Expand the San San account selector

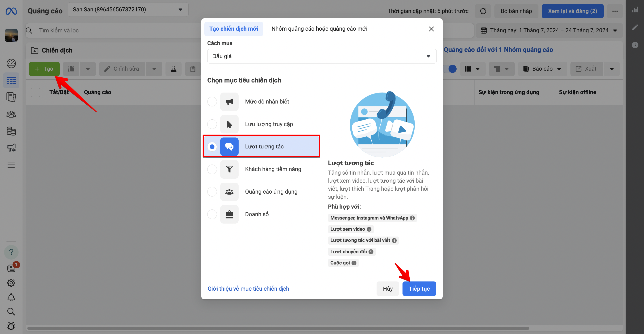click(128, 10)
